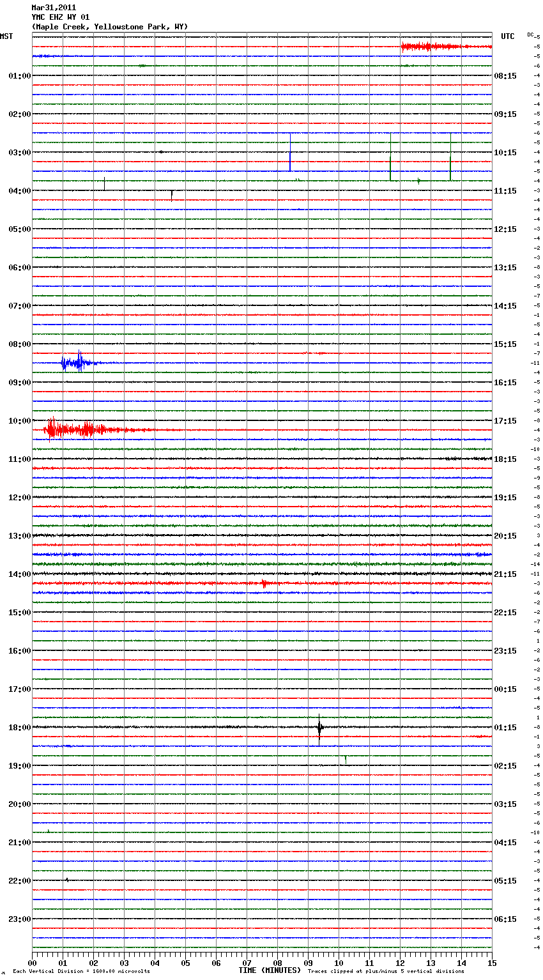The height and width of the screenshot is (980, 543).
Task: Click the UTC column header
Action: [x=508, y=36]
